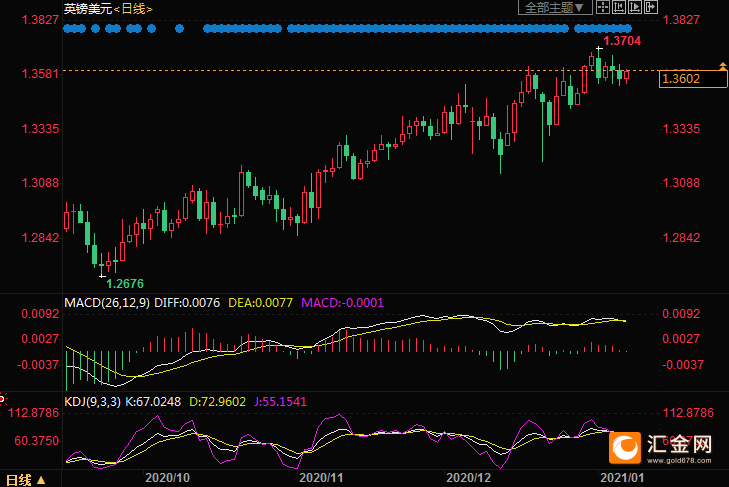
Task: Click the 2021/01 date label
Action: point(622,478)
